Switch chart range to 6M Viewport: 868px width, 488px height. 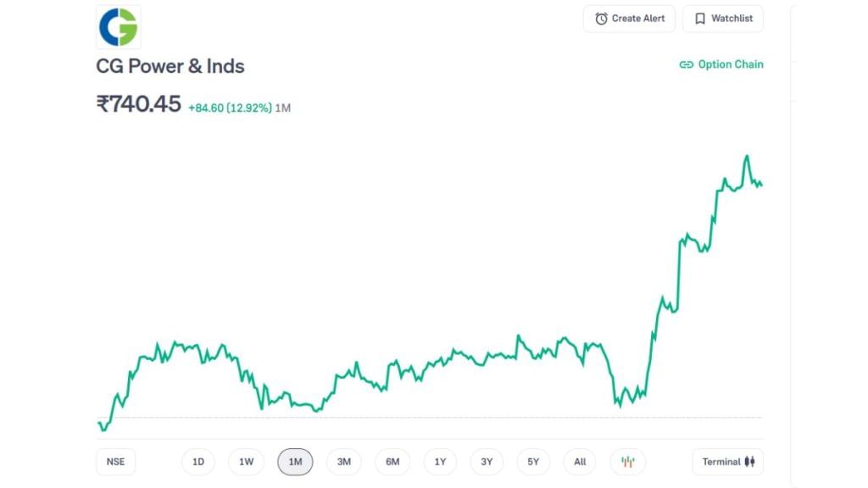[x=392, y=462]
